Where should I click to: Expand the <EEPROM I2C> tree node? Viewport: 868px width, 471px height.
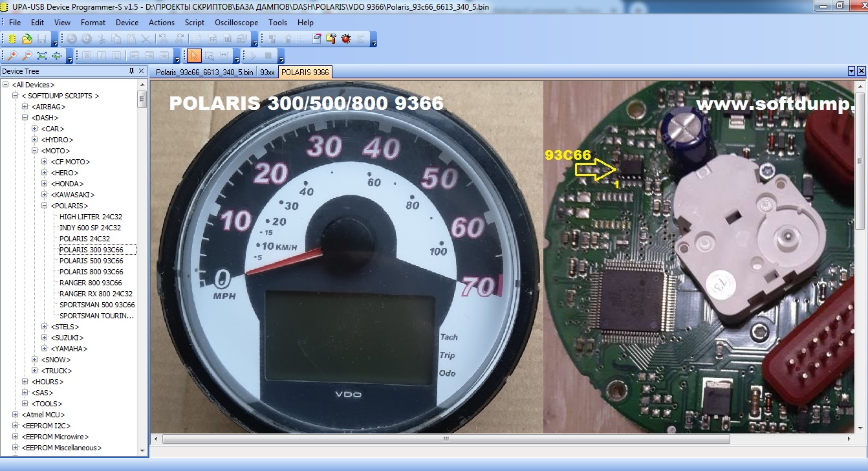[16, 426]
